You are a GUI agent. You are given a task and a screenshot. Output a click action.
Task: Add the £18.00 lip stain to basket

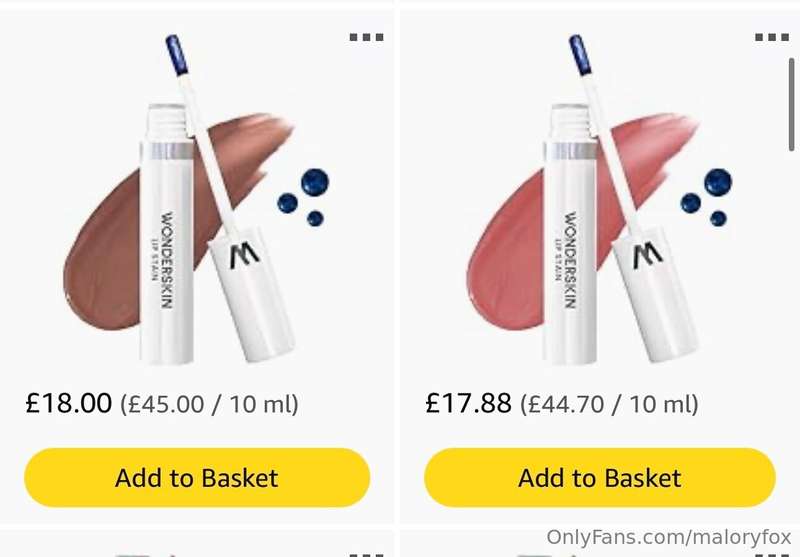point(197,478)
